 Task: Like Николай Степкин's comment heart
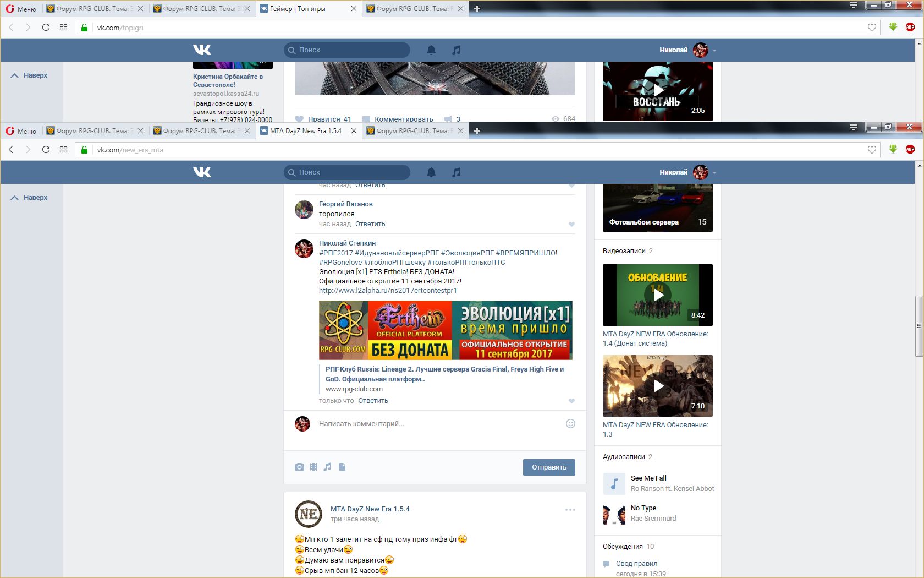click(571, 401)
